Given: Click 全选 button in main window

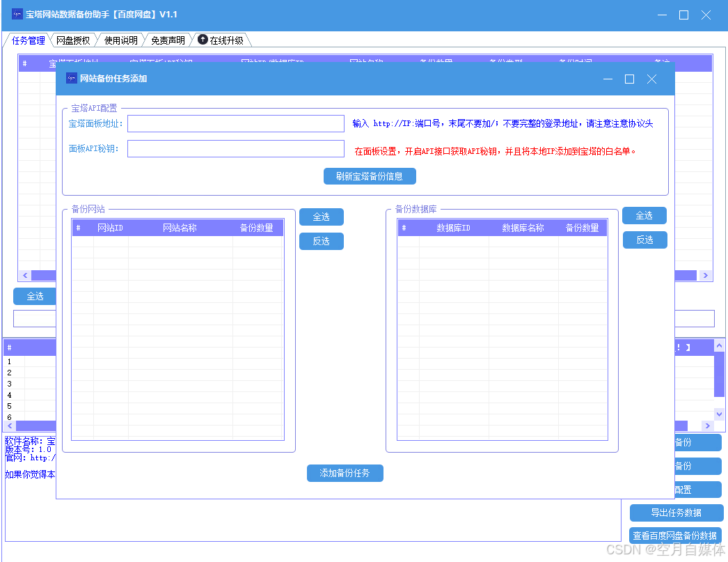Looking at the screenshot, I should pyautogui.click(x=35, y=297).
